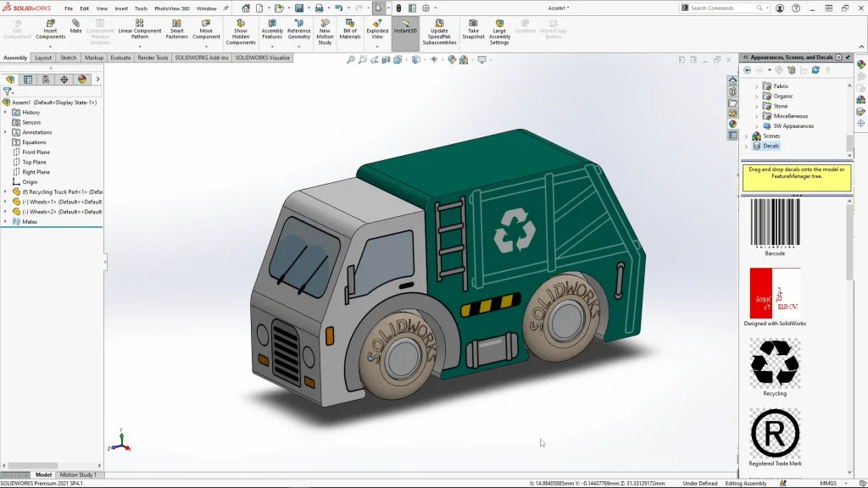Click the Rebuild traffic light icon
868x488 pixels.
[x=398, y=8]
